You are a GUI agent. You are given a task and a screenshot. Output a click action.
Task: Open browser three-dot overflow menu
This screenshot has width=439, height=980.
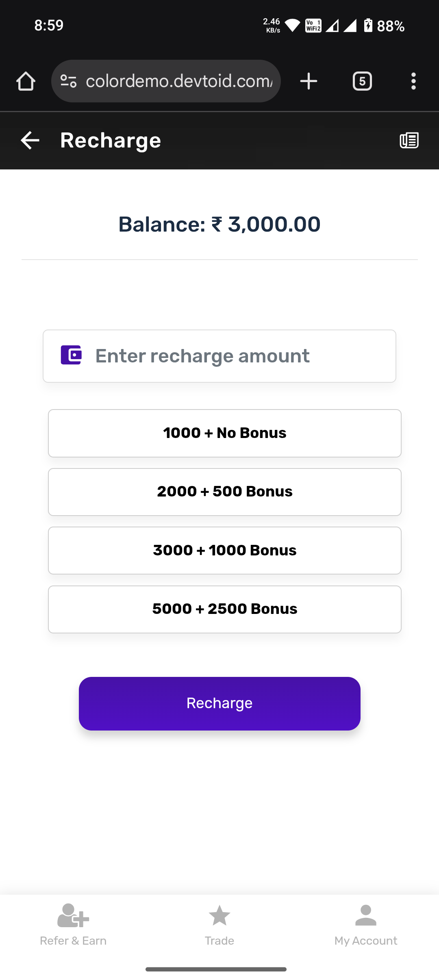(x=413, y=81)
